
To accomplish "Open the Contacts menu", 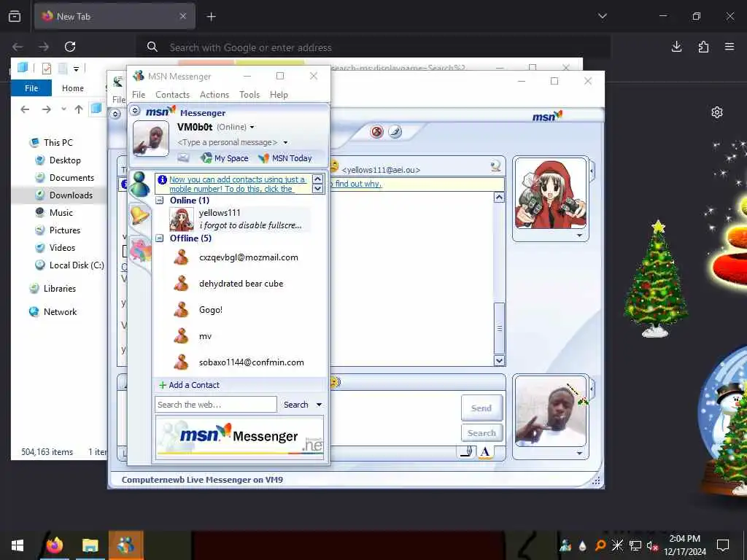I will pyautogui.click(x=172, y=95).
